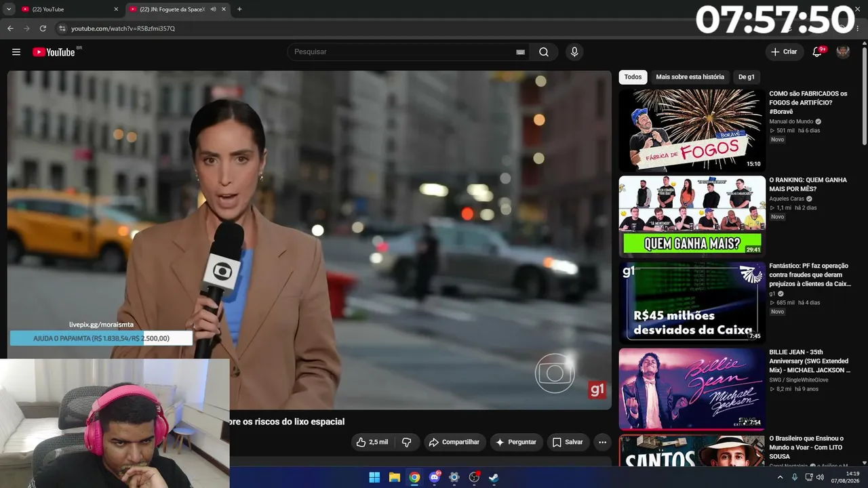The width and height of the screenshot is (868, 488).
Task: Open BILLIE JEAN 35th Anniversary video title
Action: (810, 361)
